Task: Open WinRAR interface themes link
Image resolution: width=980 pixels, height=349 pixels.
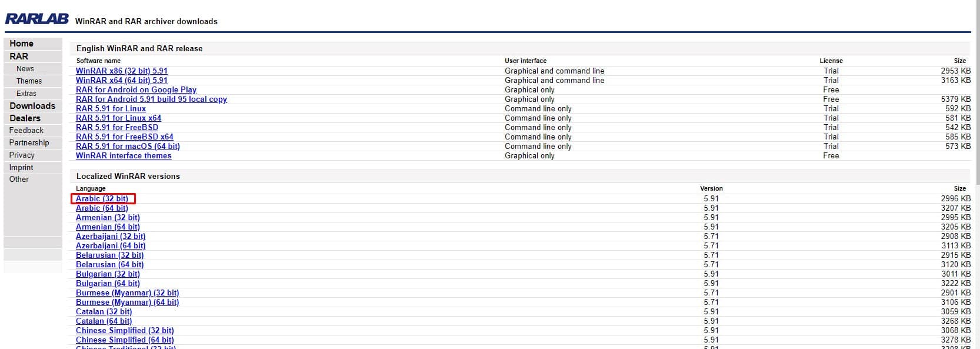Action: (x=124, y=155)
